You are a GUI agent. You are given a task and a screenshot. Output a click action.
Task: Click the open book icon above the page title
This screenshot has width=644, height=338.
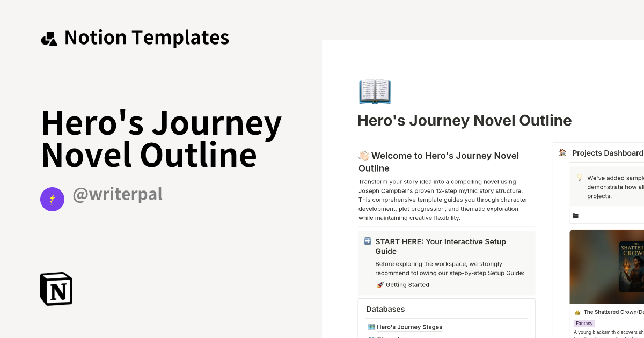pyautogui.click(x=375, y=91)
